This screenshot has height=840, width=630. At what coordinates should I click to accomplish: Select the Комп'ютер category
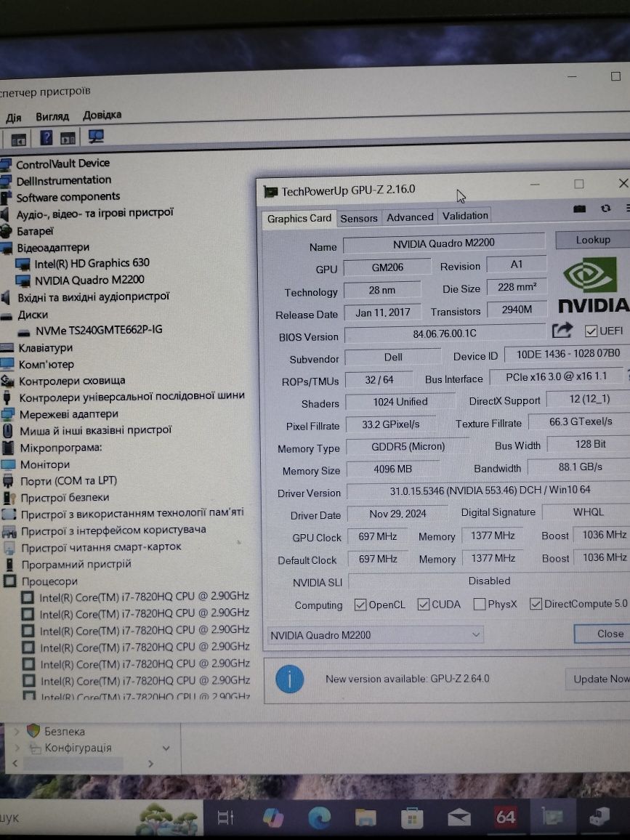click(46, 364)
